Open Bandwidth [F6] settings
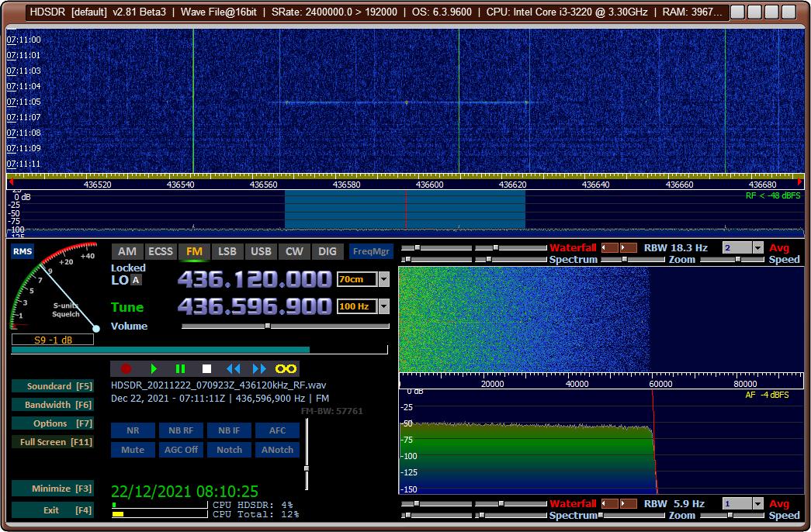The width and height of the screenshot is (811, 532). pos(52,405)
